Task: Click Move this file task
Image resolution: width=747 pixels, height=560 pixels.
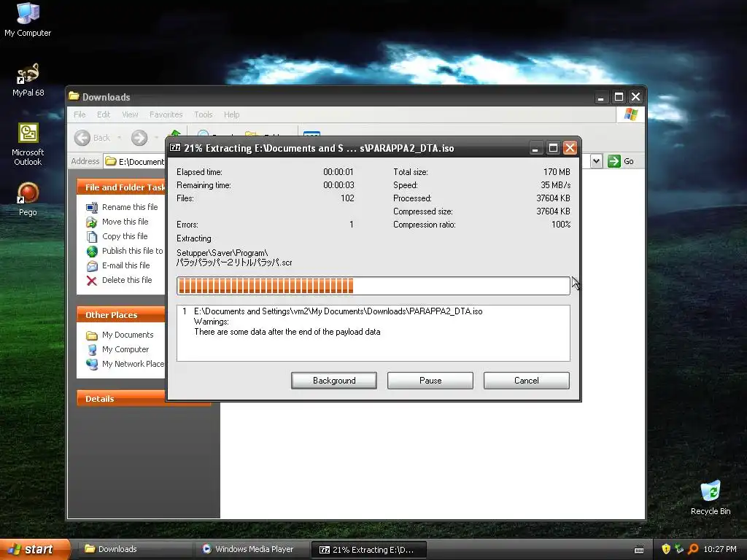Action: click(125, 222)
